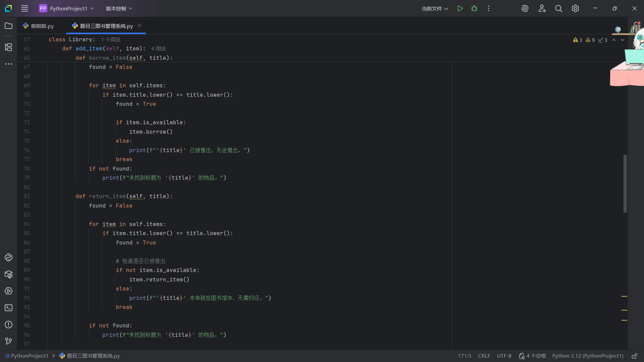
Task: Open the Python 3.12 interpreter selector
Action: pos(588,356)
